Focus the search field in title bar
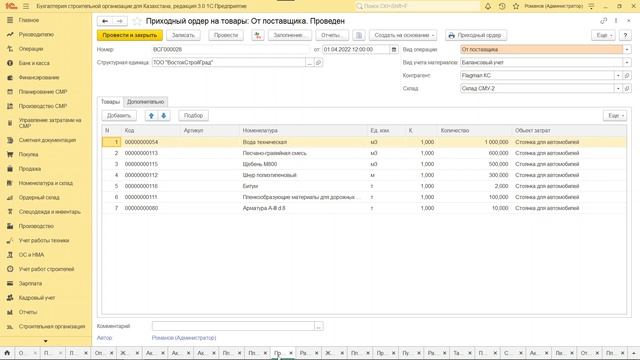Viewport: 640px width, 360px height. click(417, 6)
